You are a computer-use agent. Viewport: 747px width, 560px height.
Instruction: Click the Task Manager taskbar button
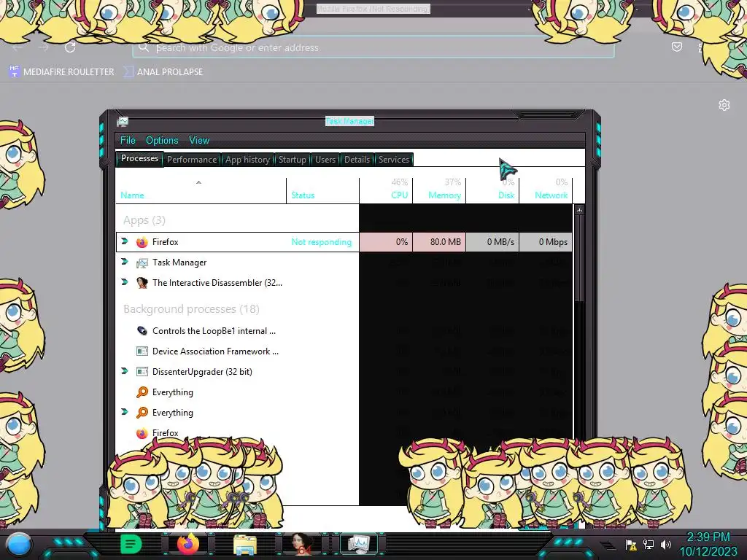(358, 544)
